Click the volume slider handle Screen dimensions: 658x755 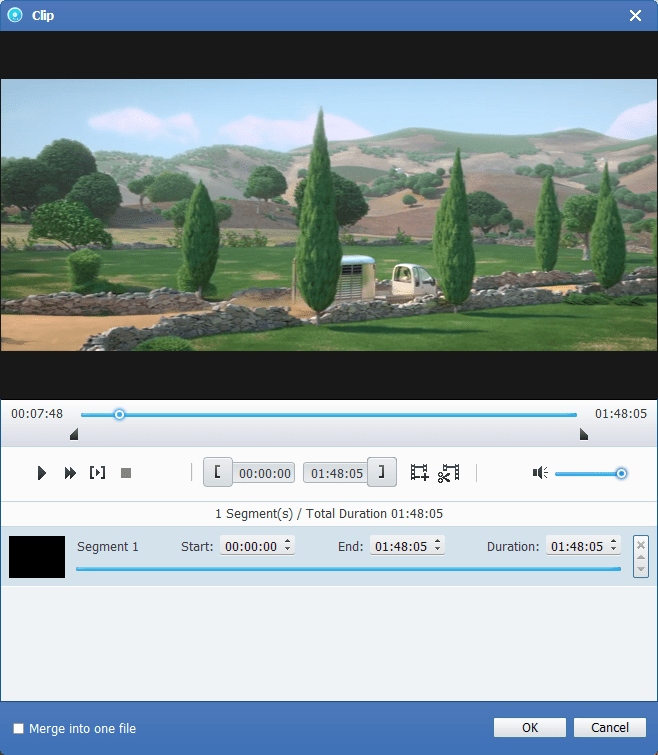point(621,473)
